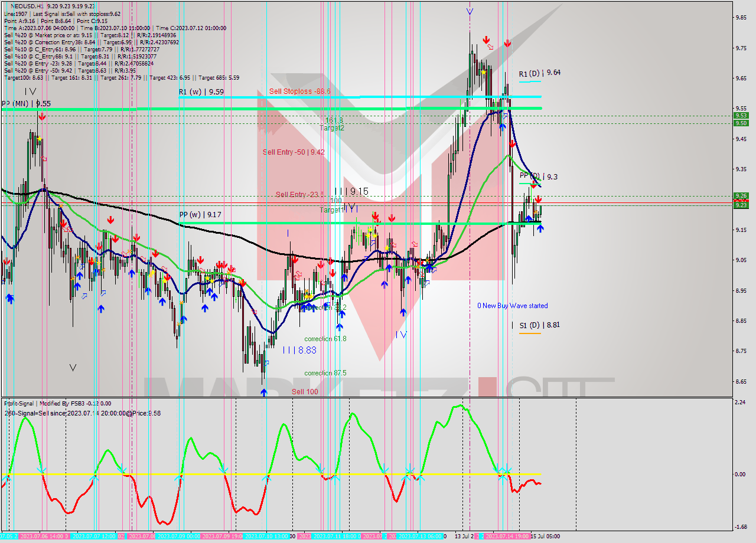Image resolution: width=756 pixels, height=543 pixels.
Task: Click the 'Sell 100' label
Action: pos(305,391)
